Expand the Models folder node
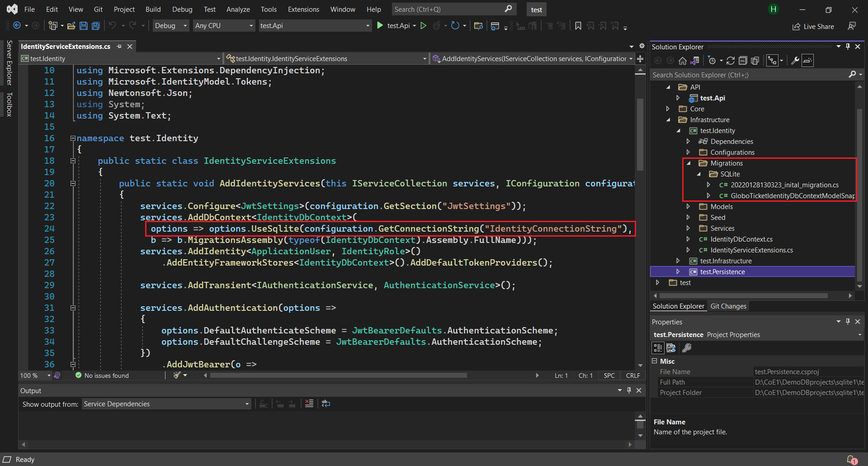The height and width of the screenshot is (466, 868). pos(688,207)
